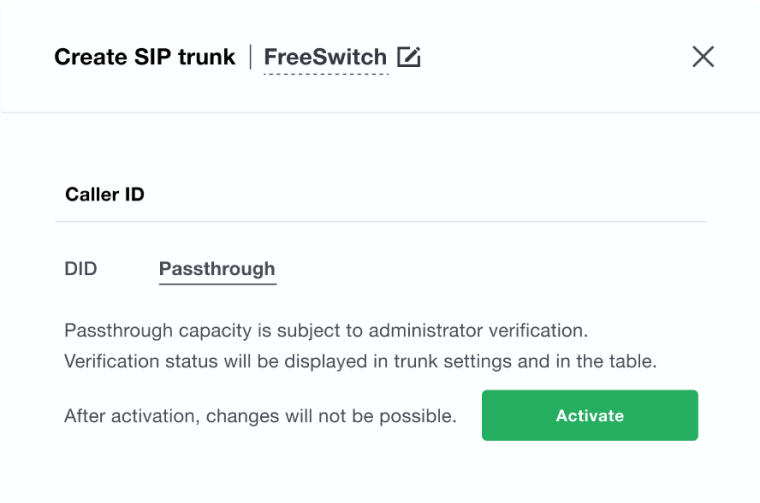Select the Passthrough tab
This screenshot has height=503, width=760.
[217, 269]
